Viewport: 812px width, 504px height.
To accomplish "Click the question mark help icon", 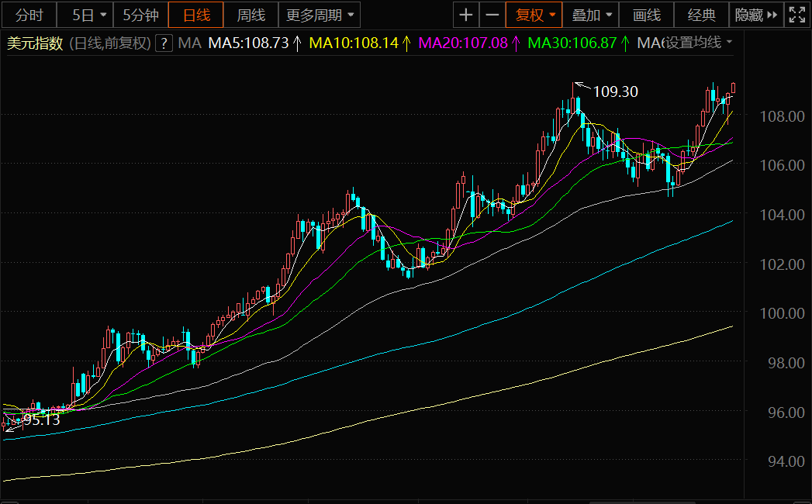I will click(x=164, y=43).
